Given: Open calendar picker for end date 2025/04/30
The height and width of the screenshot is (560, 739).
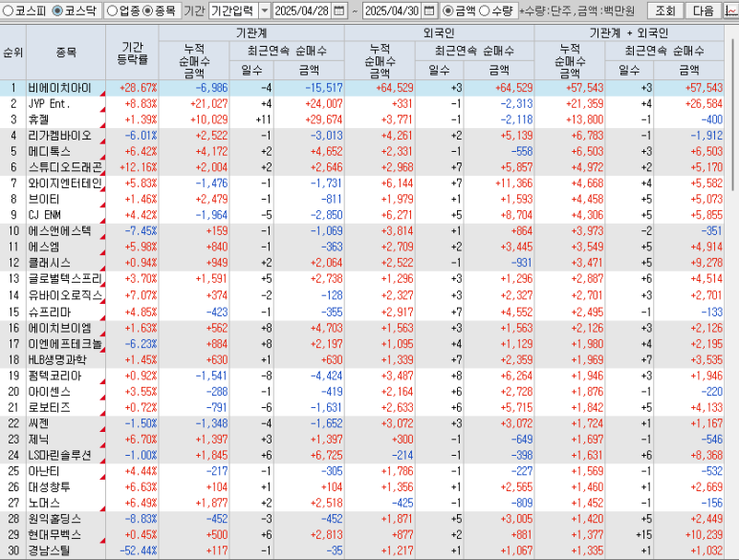Looking at the screenshot, I should [x=429, y=11].
